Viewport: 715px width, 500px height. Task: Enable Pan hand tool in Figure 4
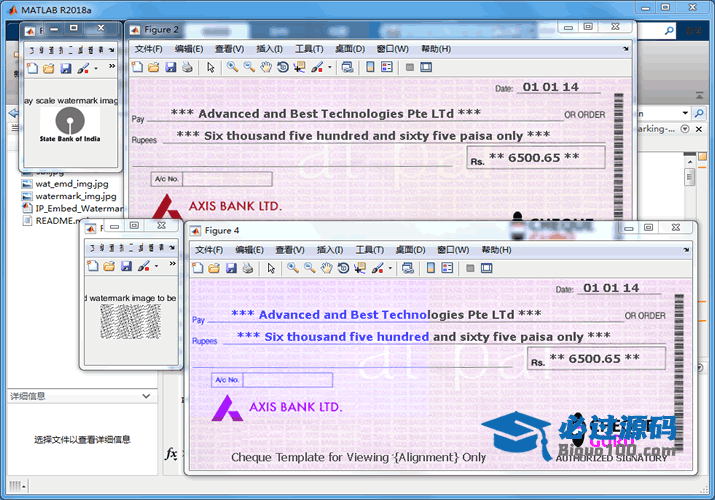(326, 268)
